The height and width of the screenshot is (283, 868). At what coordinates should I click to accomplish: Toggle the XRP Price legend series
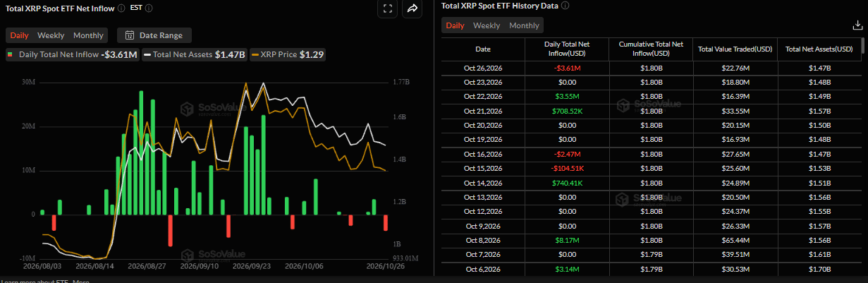[x=286, y=54]
